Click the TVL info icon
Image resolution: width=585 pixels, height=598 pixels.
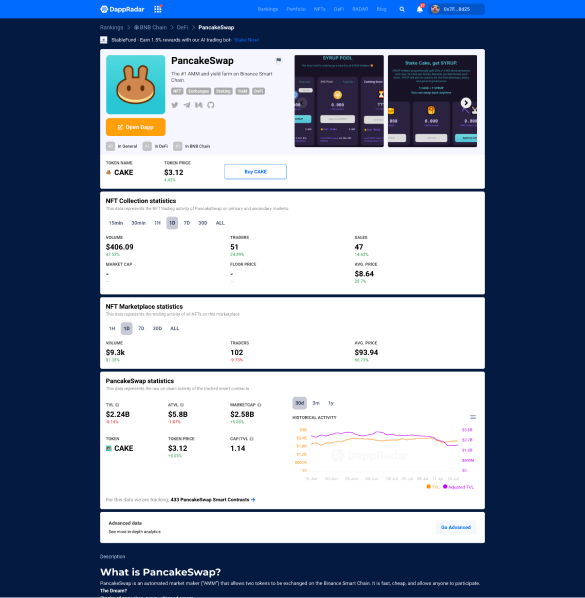(x=117, y=405)
